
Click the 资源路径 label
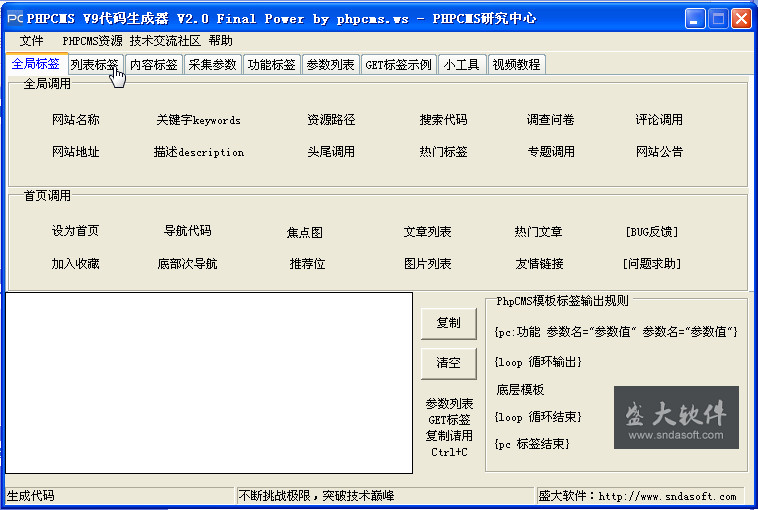click(331, 119)
